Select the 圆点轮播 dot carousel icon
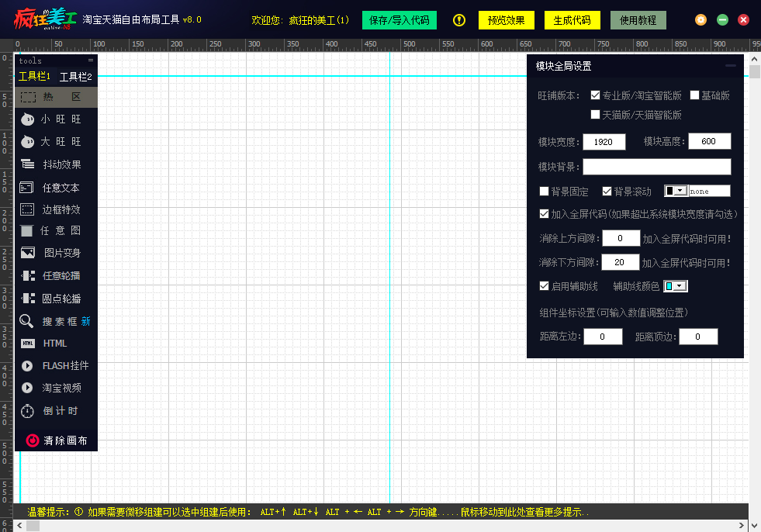Screen dimensions: 761x532 click(28, 299)
